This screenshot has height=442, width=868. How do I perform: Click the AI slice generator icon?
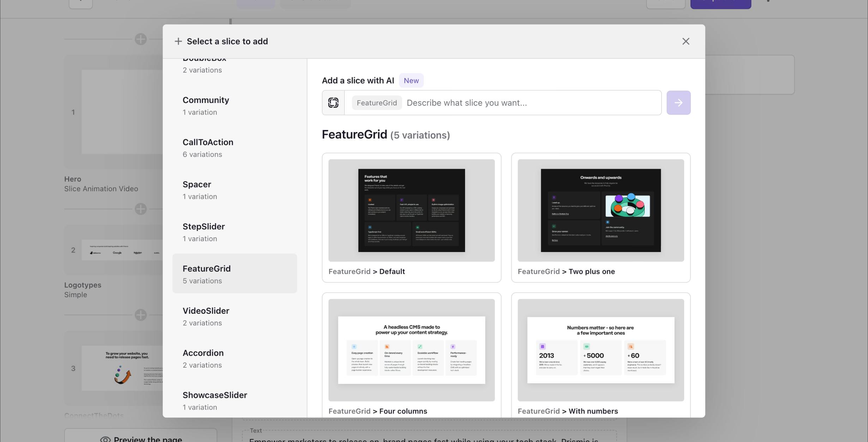(333, 103)
